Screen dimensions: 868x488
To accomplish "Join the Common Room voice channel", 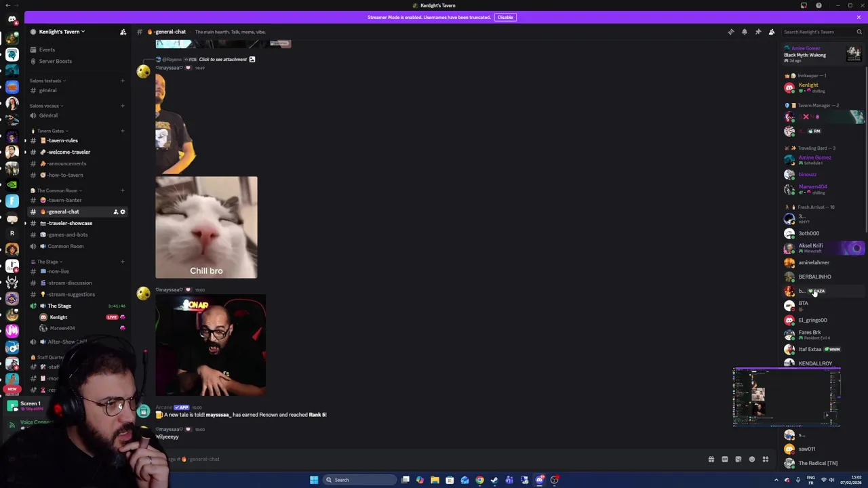I will click(x=78, y=246).
